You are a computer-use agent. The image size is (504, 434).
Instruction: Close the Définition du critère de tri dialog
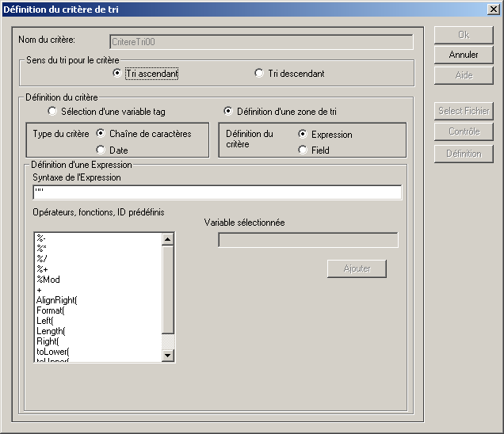click(493, 9)
